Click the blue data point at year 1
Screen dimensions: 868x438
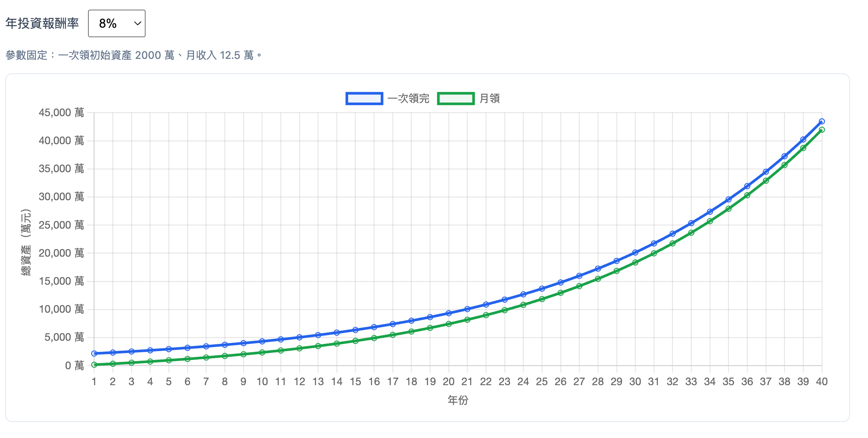coord(94,354)
